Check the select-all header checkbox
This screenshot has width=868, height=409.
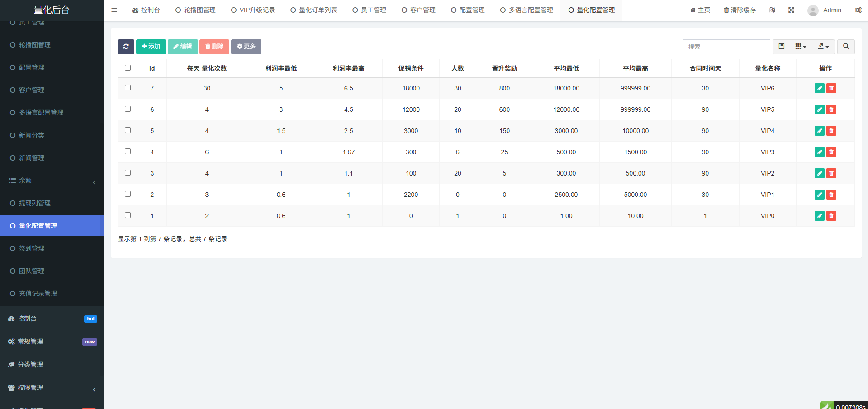pos(128,68)
